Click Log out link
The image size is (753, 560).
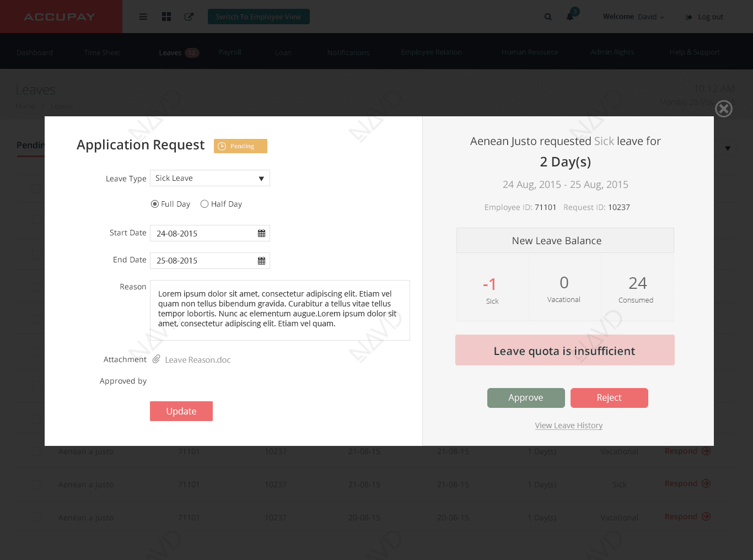[x=711, y=17]
